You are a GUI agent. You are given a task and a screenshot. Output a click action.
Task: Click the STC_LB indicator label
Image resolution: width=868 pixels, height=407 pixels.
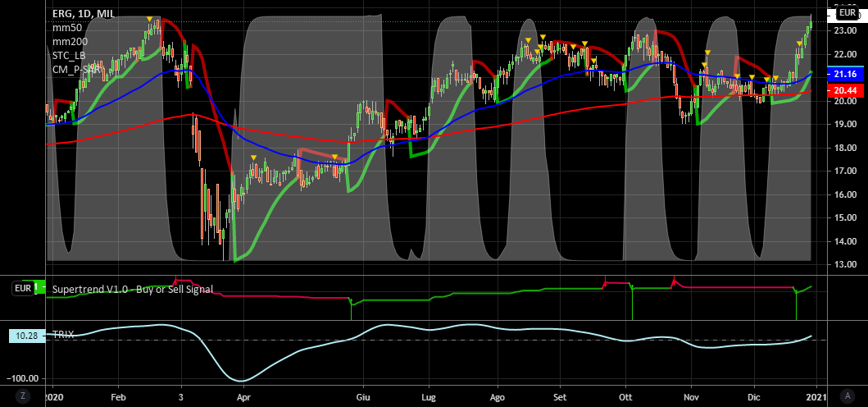(69, 55)
